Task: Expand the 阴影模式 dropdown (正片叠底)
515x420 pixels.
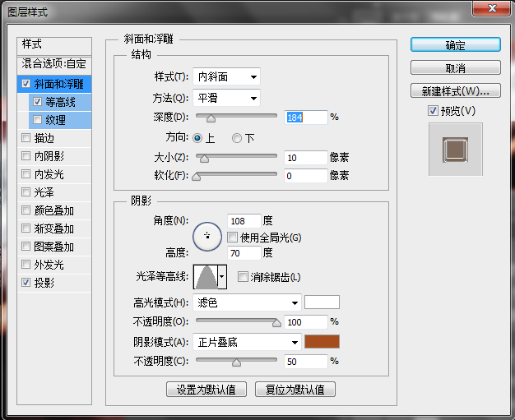Action: (247, 342)
